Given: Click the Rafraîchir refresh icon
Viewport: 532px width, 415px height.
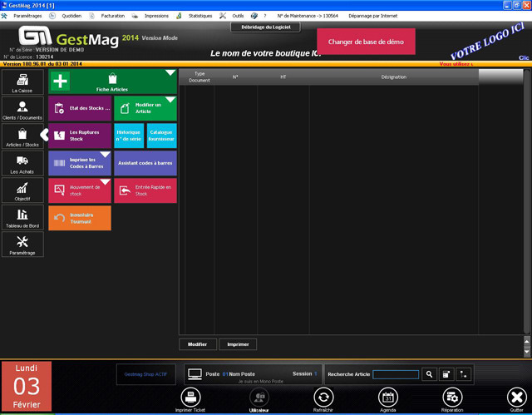Looking at the screenshot, I should 323,398.
